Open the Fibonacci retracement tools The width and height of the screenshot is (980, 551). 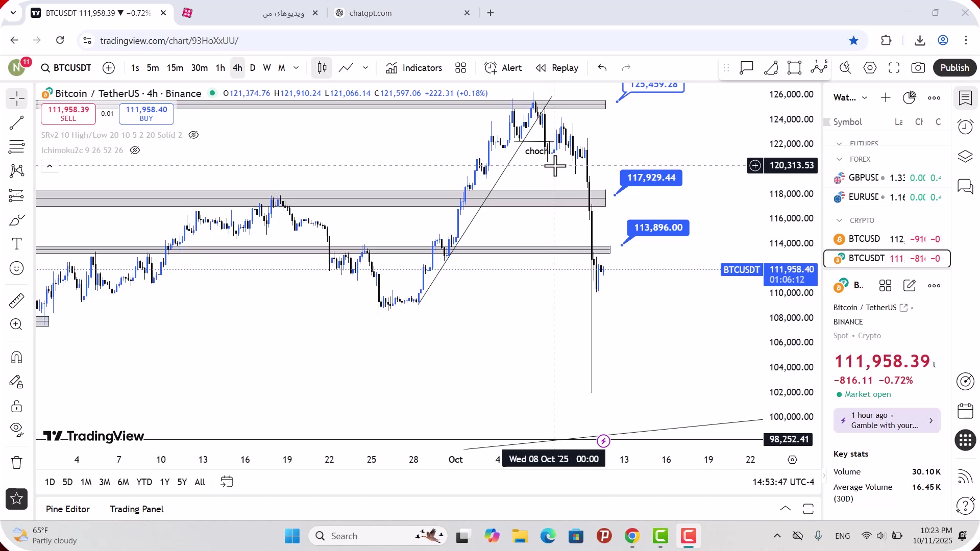16,147
